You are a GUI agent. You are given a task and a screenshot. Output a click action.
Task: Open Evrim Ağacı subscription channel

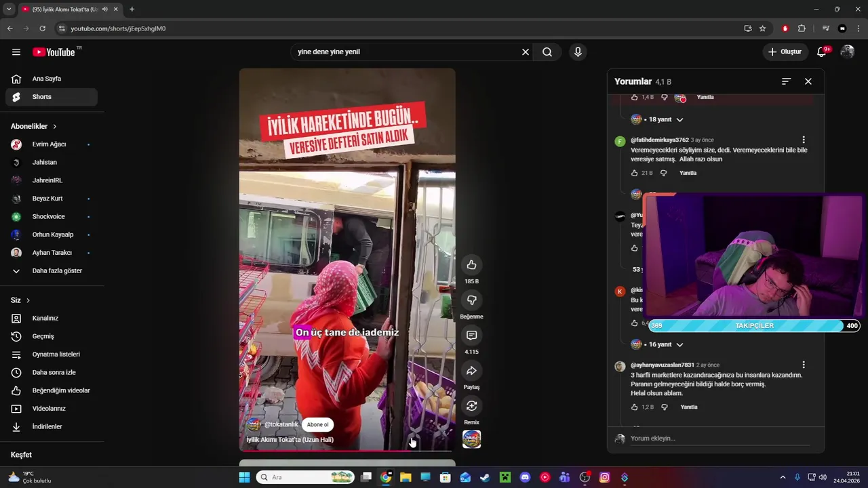click(52, 144)
